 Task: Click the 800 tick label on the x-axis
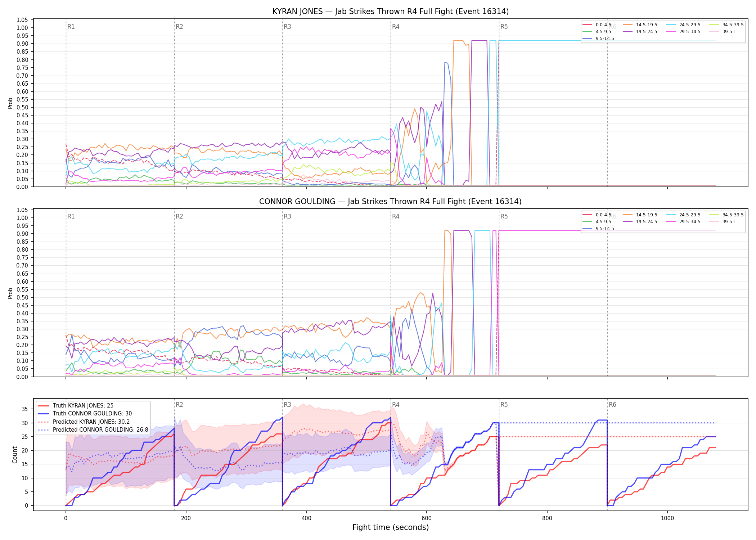click(x=547, y=518)
